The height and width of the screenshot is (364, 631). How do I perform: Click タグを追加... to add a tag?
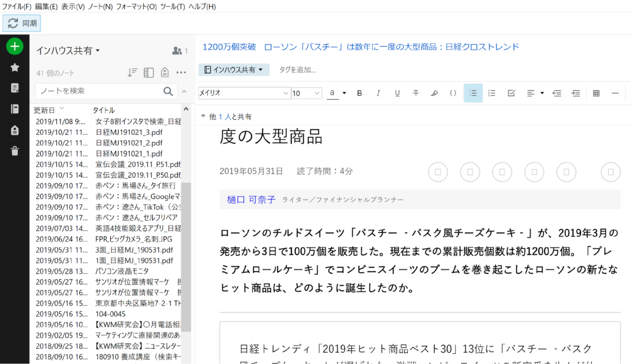tap(298, 69)
